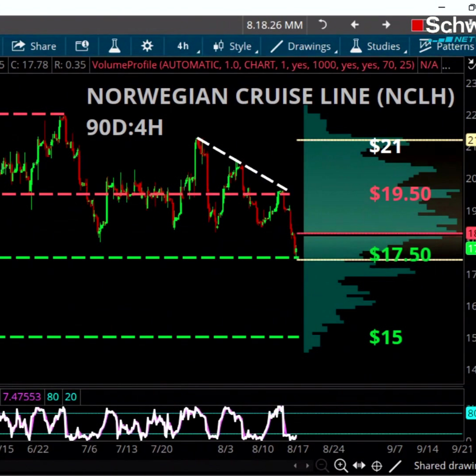Click the 9/14 date on time axis
Viewport: 476px width, 476px height.
[427, 449]
